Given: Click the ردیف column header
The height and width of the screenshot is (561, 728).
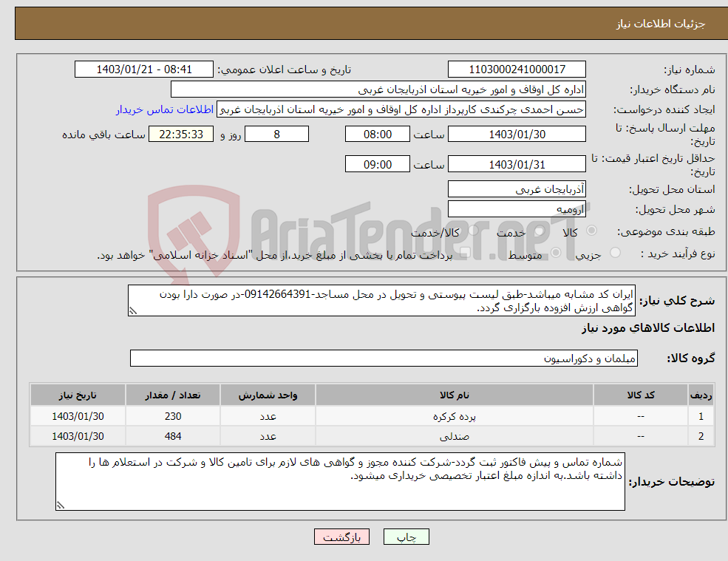Looking at the screenshot, I should (701, 395).
